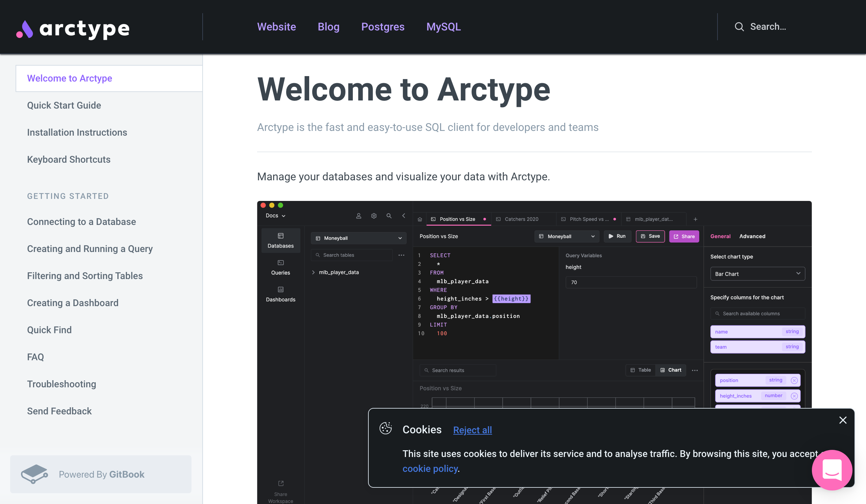Open Installation Instructions page
Image resolution: width=866 pixels, height=504 pixels.
click(77, 132)
